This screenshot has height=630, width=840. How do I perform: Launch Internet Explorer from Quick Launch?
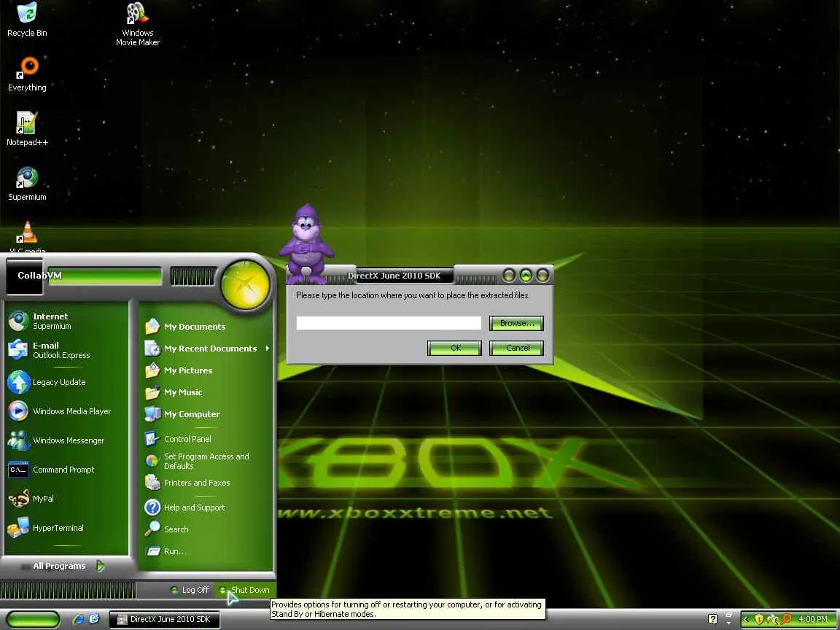79,619
